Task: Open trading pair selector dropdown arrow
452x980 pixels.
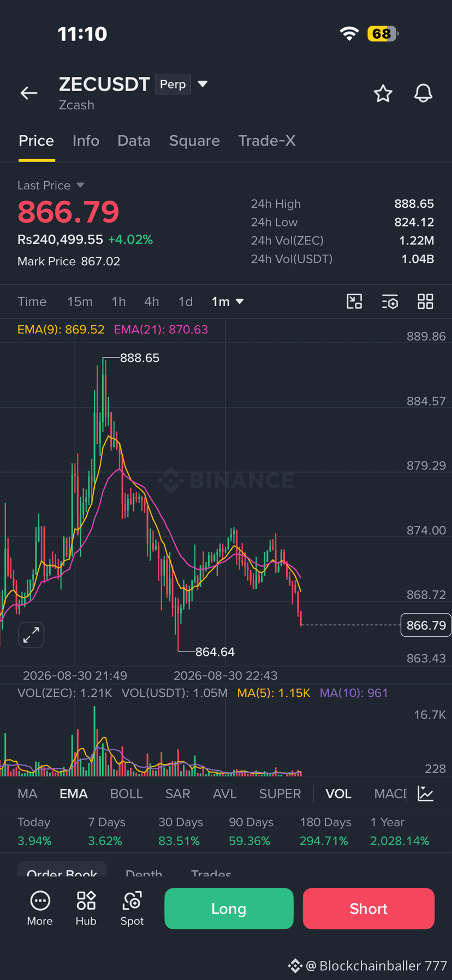Action: coord(203,84)
